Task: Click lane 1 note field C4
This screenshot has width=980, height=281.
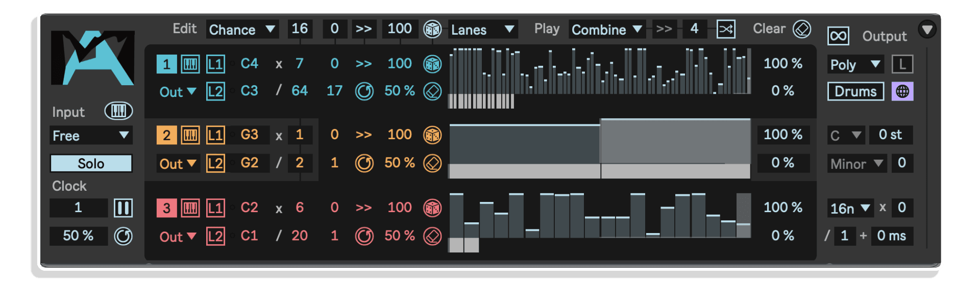Action: [x=250, y=64]
